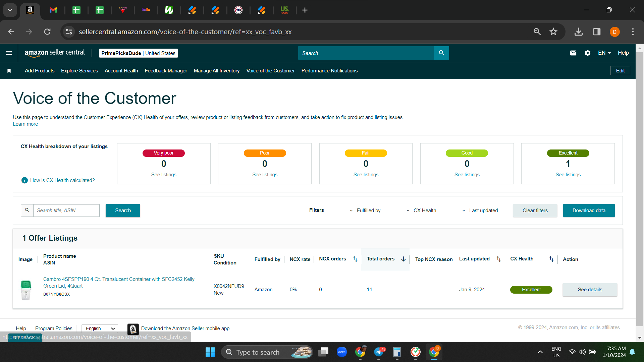Open Feedback Manager from favorites bar

[x=166, y=71]
